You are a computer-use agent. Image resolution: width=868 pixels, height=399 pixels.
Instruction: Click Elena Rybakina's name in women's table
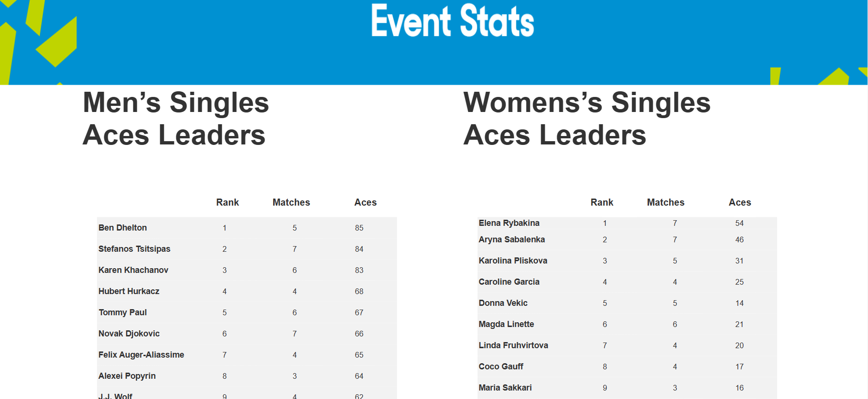point(509,223)
